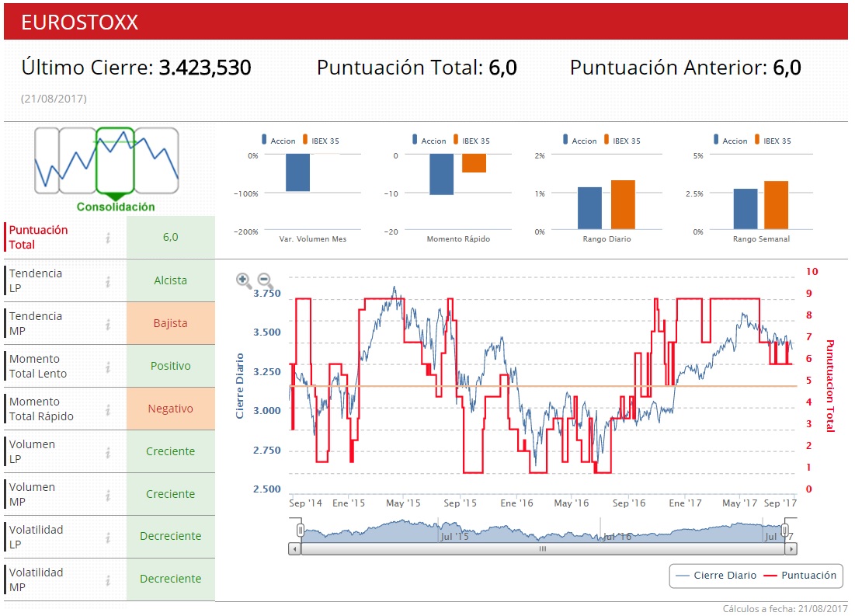The height and width of the screenshot is (616, 855).
Task: Grab the right navigator range handle
Action: coord(784,530)
